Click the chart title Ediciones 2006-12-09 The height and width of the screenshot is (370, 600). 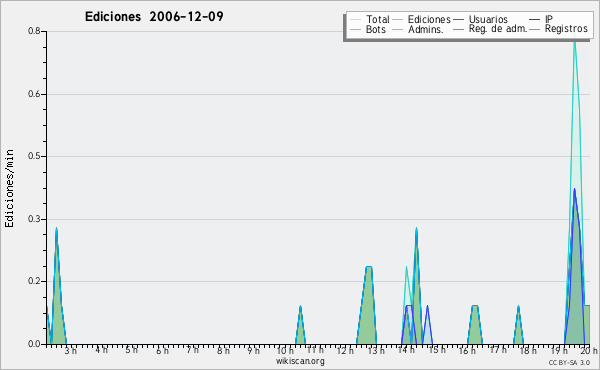154,17
